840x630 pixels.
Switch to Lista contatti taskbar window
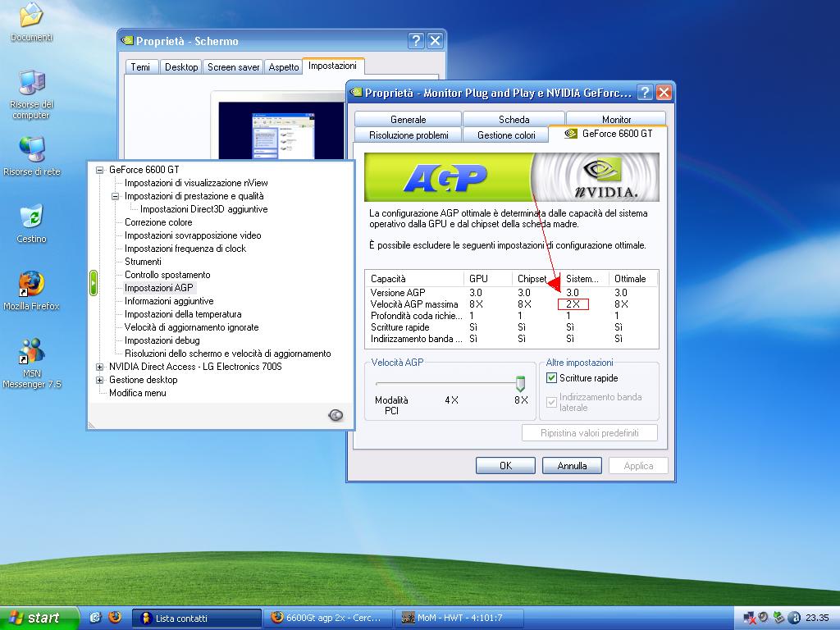point(196,619)
